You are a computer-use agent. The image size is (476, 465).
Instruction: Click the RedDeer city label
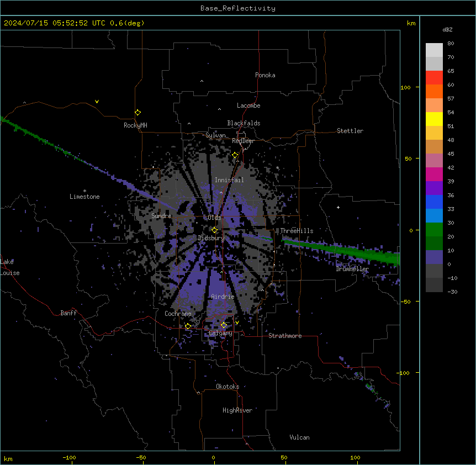pos(243,141)
